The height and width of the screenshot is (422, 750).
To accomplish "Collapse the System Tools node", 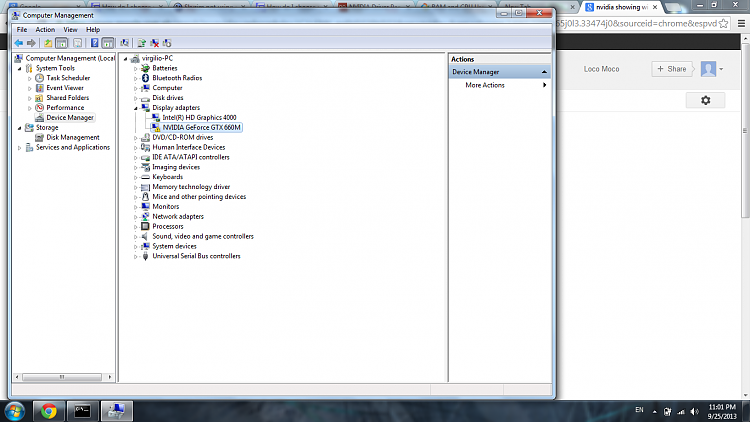I will [x=20, y=68].
